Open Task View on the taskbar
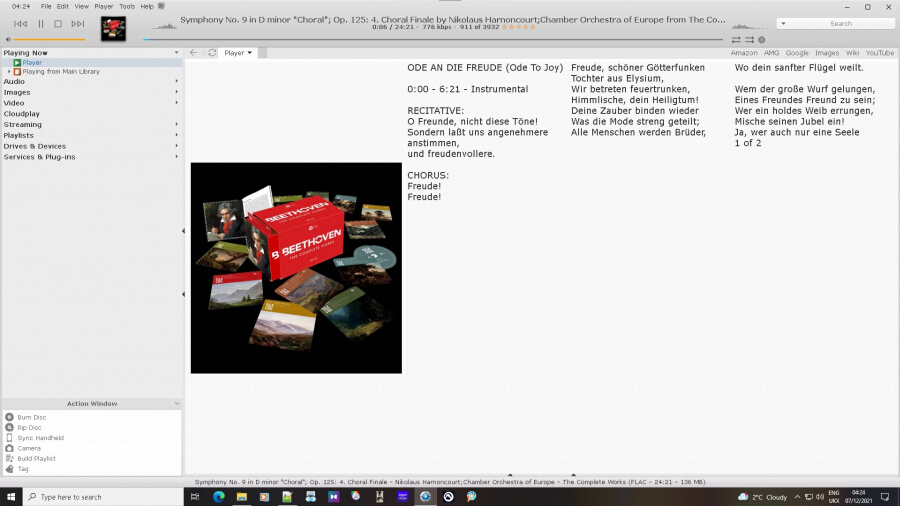This screenshot has width=900, height=506. coord(195,497)
